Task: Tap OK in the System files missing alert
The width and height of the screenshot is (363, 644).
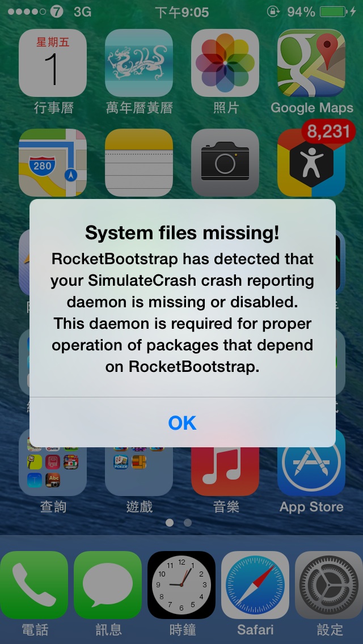Action: (182, 423)
